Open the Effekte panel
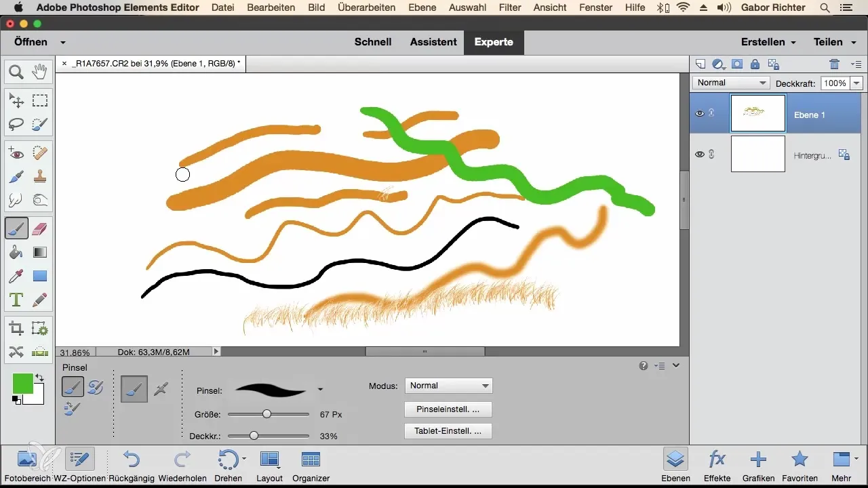This screenshot has width=868, height=488. pos(717,466)
